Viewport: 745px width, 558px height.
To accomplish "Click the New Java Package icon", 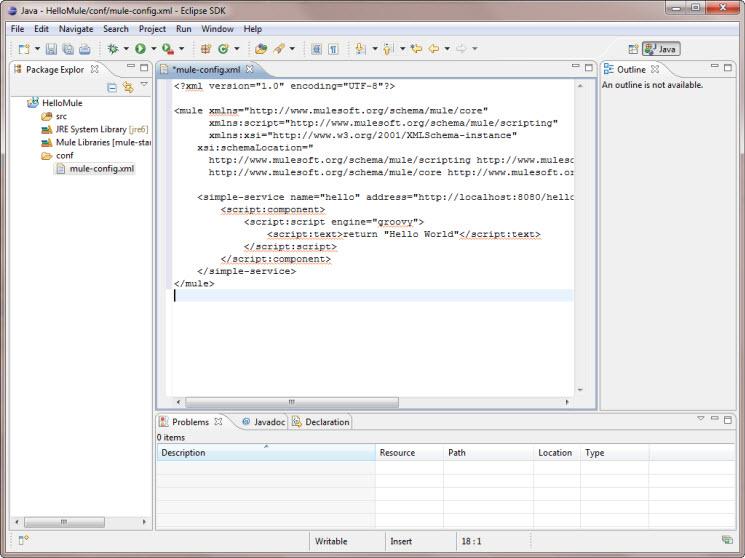I will (206, 48).
